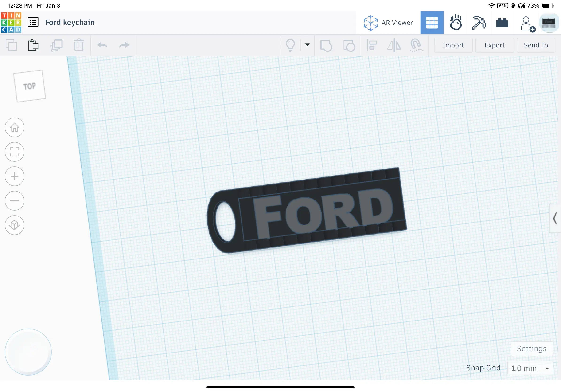The width and height of the screenshot is (561, 392).
Task: Toggle Show All lightbulb icon
Action: tap(290, 45)
